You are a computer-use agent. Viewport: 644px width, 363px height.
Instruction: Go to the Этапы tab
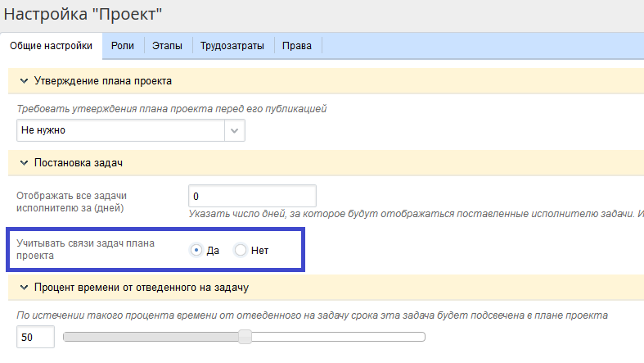pos(168,46)
